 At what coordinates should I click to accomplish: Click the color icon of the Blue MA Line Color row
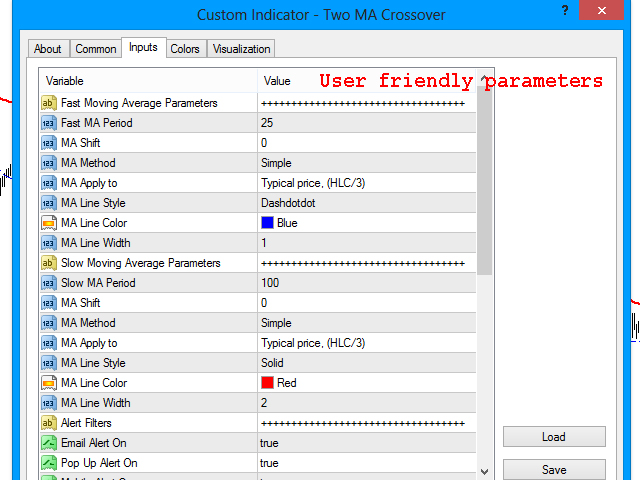coord(49,223)
